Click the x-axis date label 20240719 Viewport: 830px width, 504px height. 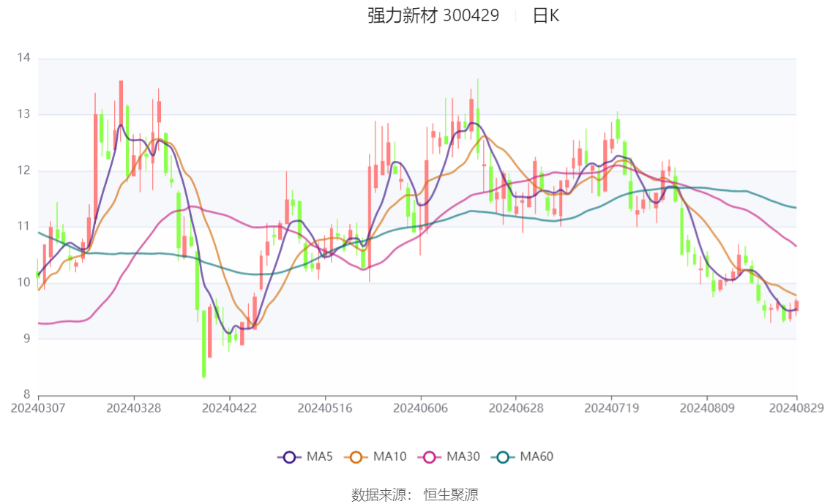pos(611,408)
